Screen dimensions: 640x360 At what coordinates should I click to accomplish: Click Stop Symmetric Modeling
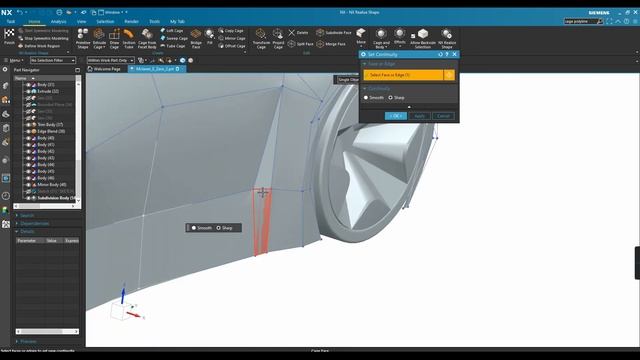[43, 38]
